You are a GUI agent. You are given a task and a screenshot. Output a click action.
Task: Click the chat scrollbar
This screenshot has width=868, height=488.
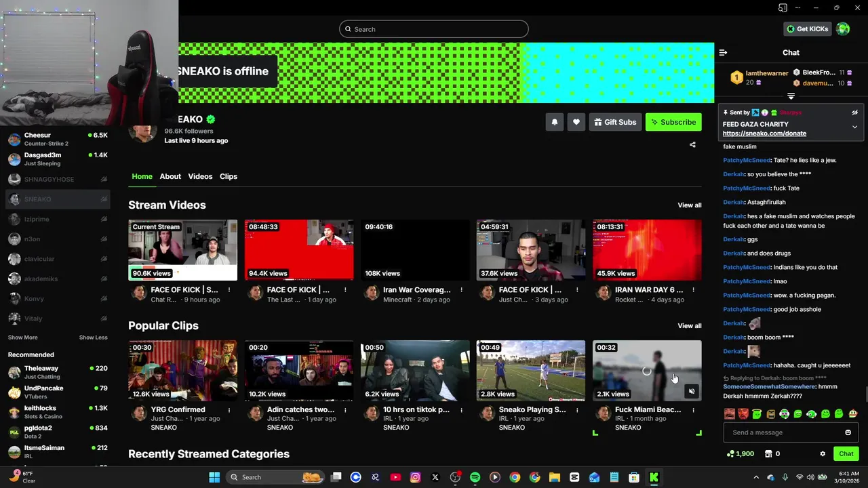coord(865,394)
